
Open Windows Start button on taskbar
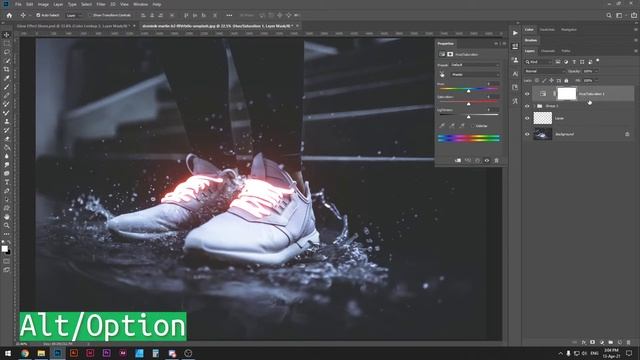point(8,353)
